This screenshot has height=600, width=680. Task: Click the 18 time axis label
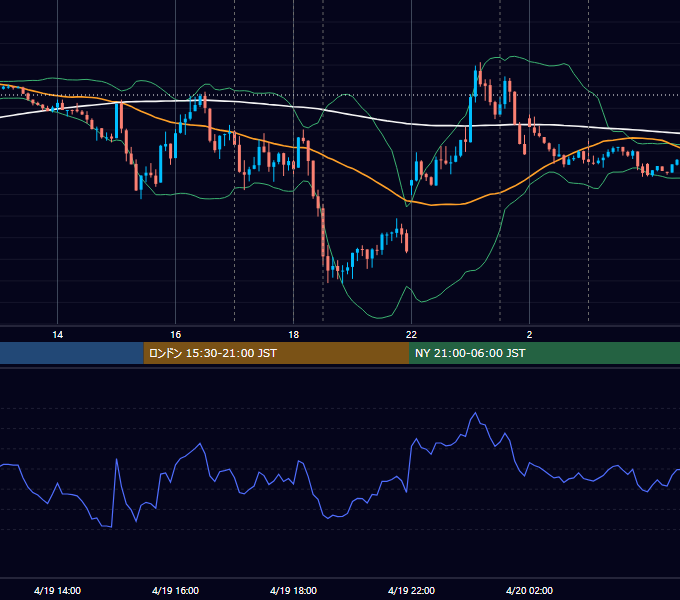point(294,335)
